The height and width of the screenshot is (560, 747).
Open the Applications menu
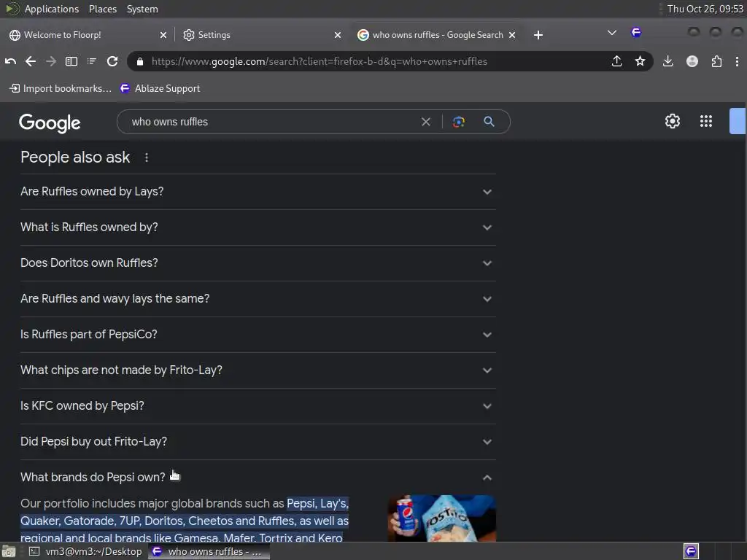point(52,9)
